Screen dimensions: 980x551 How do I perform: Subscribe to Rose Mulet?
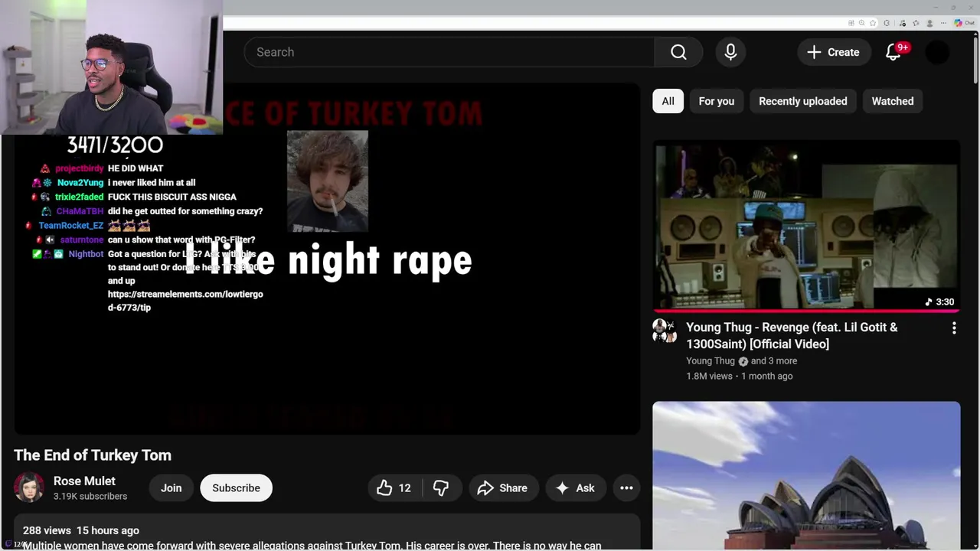tap(236, 488)
